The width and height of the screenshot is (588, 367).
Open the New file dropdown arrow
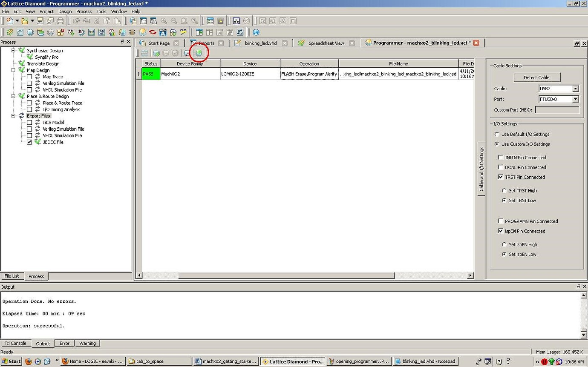pyautogui.click(x=17, y=21)
